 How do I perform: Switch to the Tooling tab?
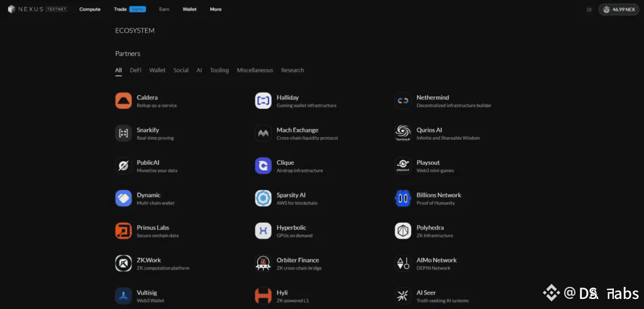coord(219,70)
